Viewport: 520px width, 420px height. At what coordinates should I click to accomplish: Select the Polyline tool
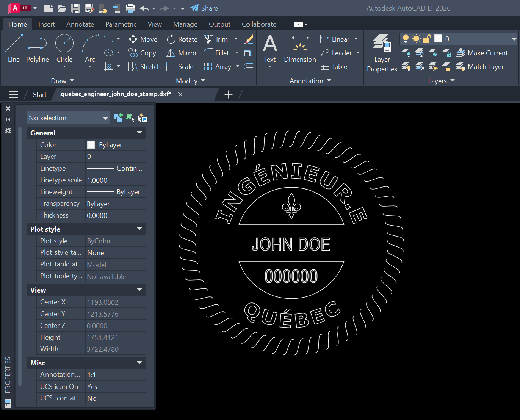click(x=38, y=48)
